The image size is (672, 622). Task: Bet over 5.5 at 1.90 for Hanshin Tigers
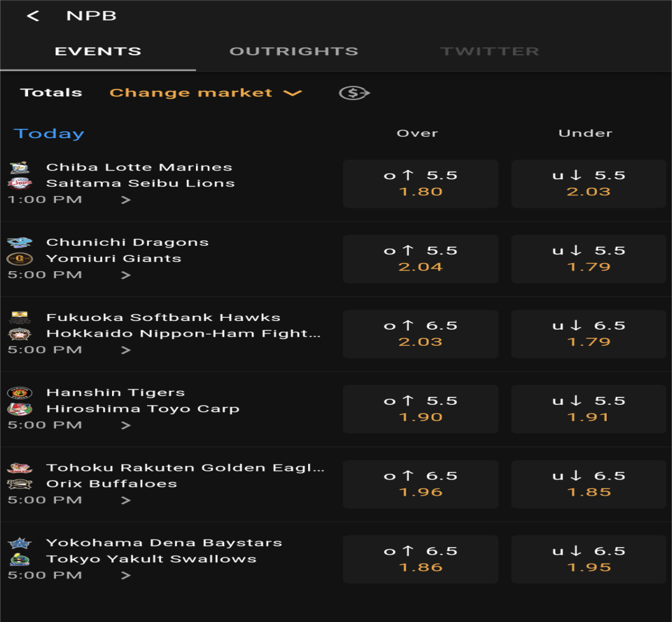(421, 409)
